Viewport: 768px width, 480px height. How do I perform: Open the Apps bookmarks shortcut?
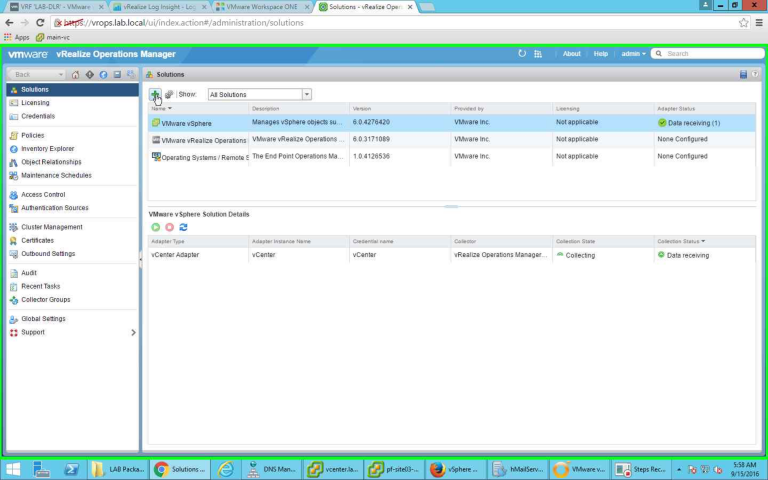17,37
